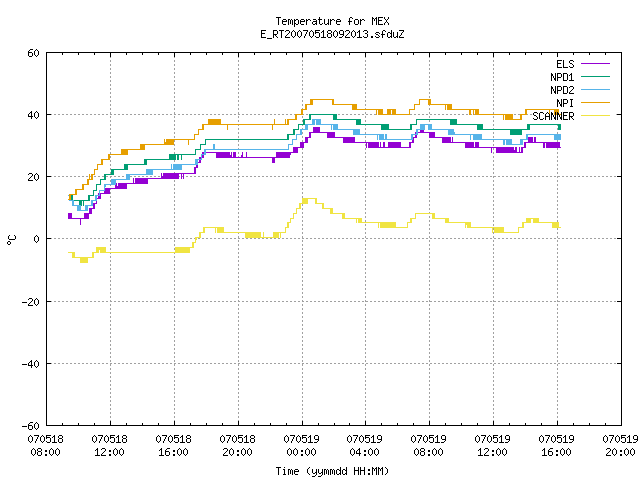Click the SCANNER legend label
The image size is (640, 480).
tap(553, 116)
